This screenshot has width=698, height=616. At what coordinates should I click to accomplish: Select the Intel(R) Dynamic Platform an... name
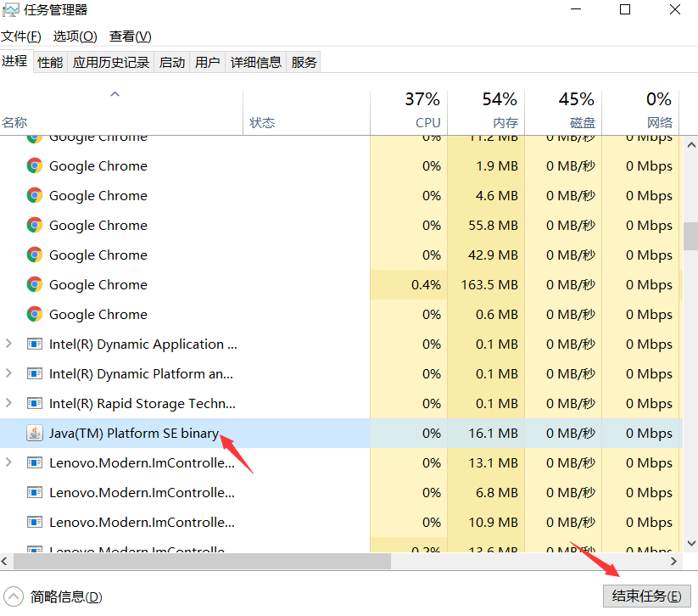coord(141,373)
